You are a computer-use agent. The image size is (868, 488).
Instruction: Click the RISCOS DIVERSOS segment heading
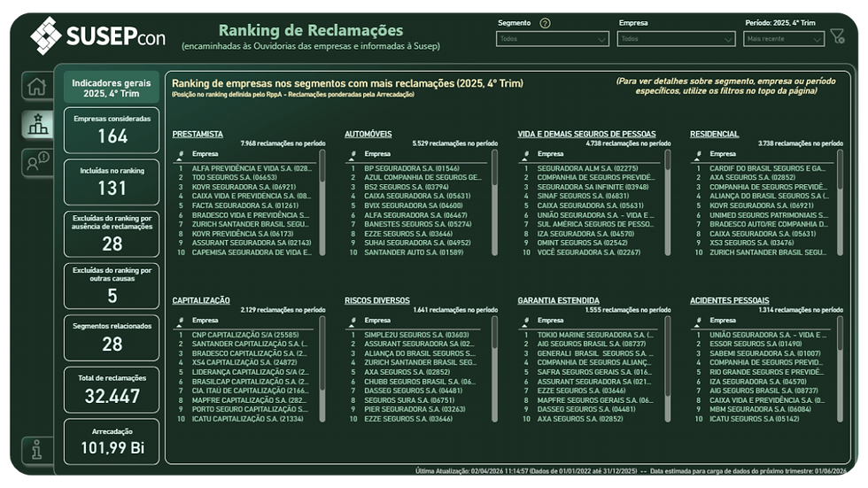coord(377,300)
